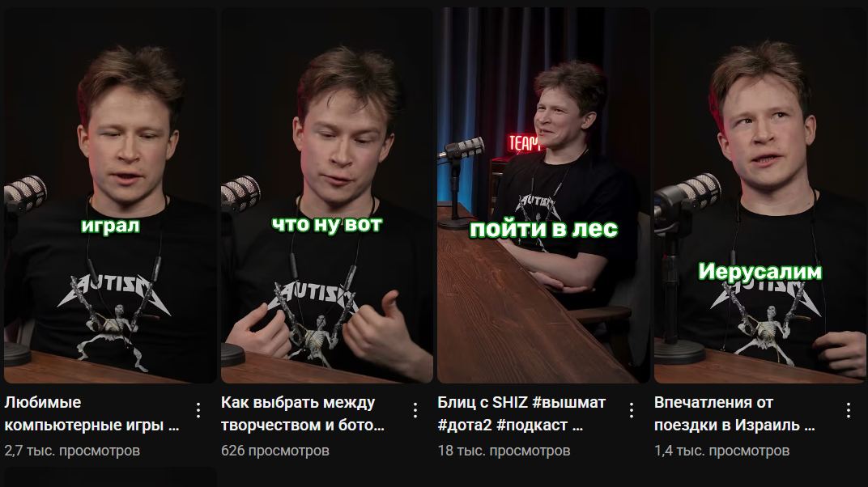Click the 2,7 тыс. просмотров view count
Image resolution: width=868 pixels, height=487 pixels.
click(x=73, y=451)
